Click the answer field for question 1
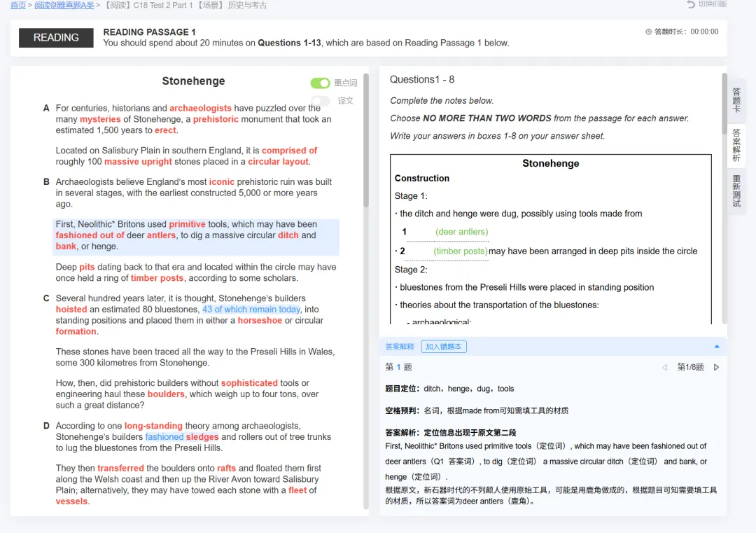Image resolution: width=756 pixels, height=533 pixels. tap(448, 233)
